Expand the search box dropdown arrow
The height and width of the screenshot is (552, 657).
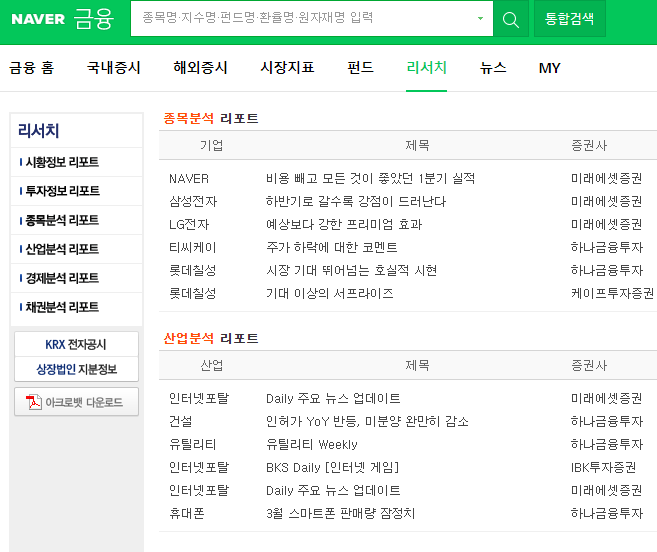pos(480,18)
